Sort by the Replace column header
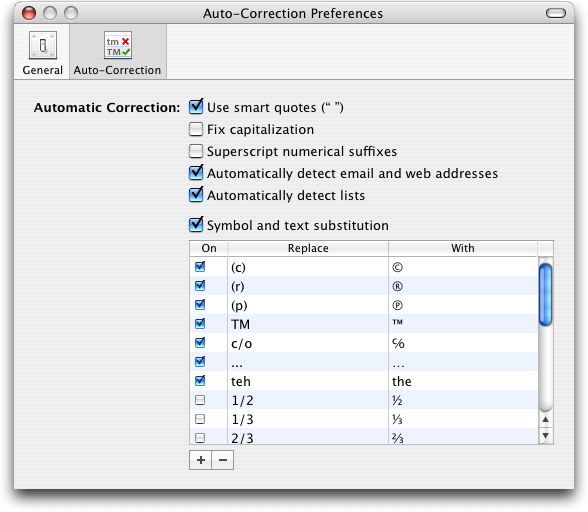The height and width of the screenshot is (512, 588). (308, 248)
